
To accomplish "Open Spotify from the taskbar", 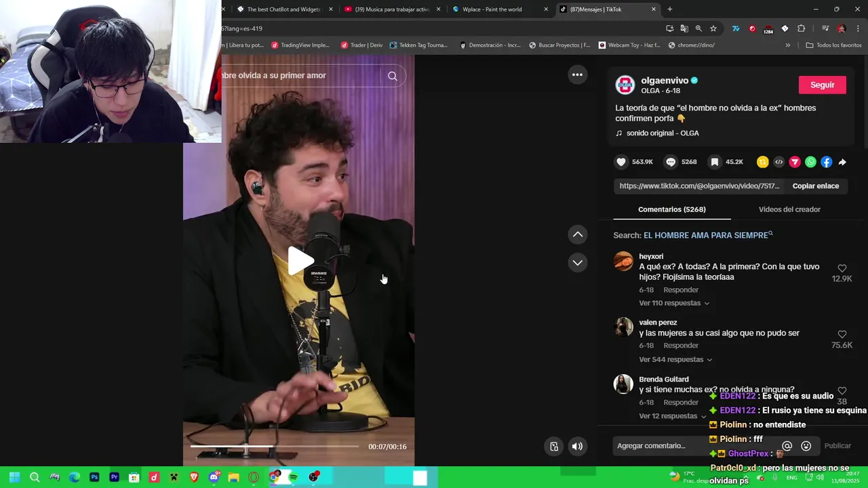I will pyautogui.click(x=294, y=477).
